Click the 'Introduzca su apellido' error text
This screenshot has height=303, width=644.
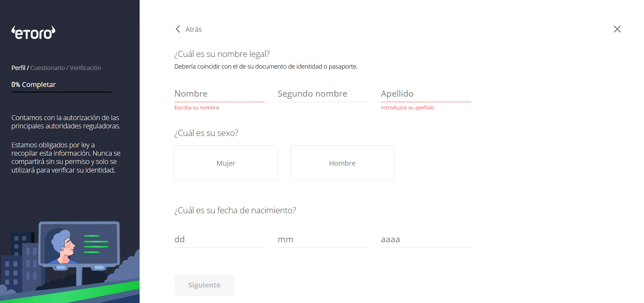point(407,108)
